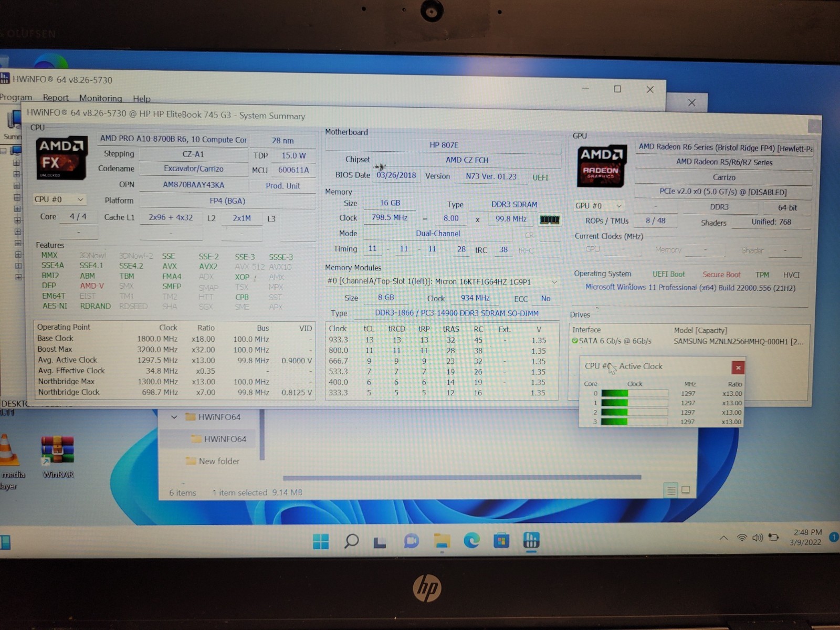Screen dimensions: 840x630
Task: Click the Shaders Unified: 768 value
Action: [x=771, y=222]
